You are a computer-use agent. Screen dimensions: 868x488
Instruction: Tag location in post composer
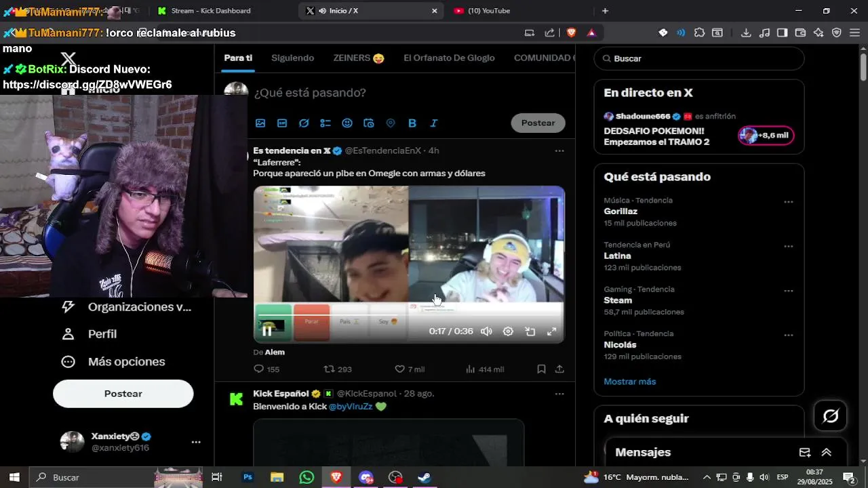point(391,123)
